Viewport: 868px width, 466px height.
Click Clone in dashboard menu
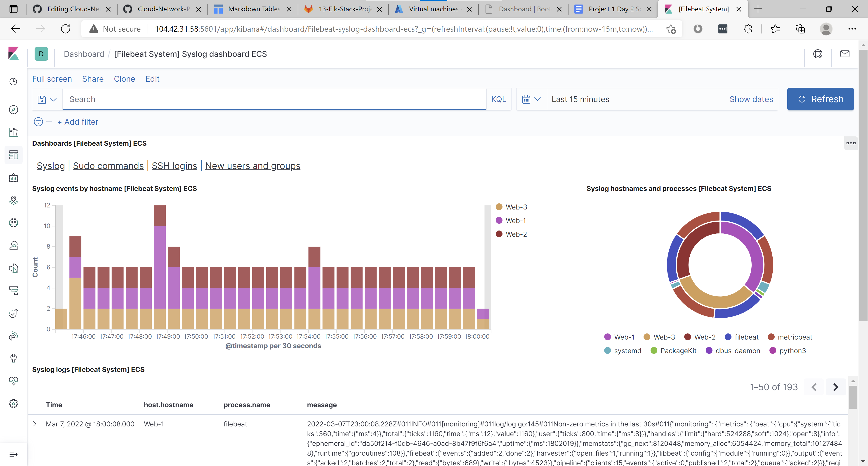[x=124, y=79]
